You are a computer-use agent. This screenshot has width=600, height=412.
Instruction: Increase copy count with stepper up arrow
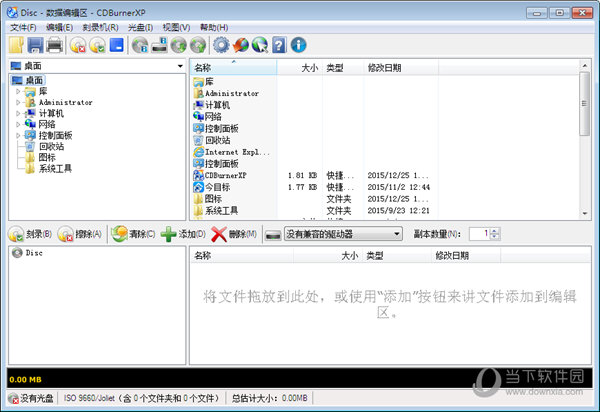coord(495,231)
